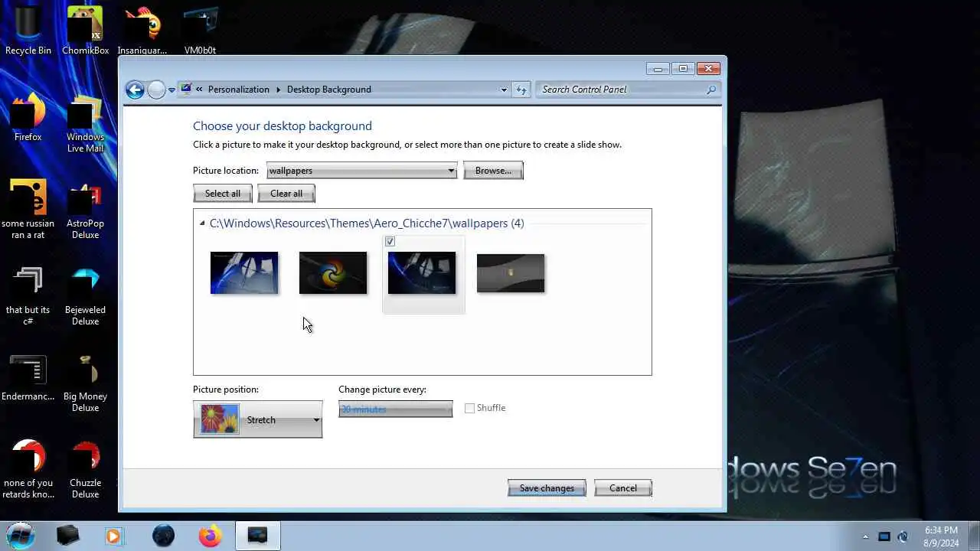Open Windows Live Mail desktop icon
Image resolution: width=980 pixels, height=551 pixels.
tap(85, 124)
